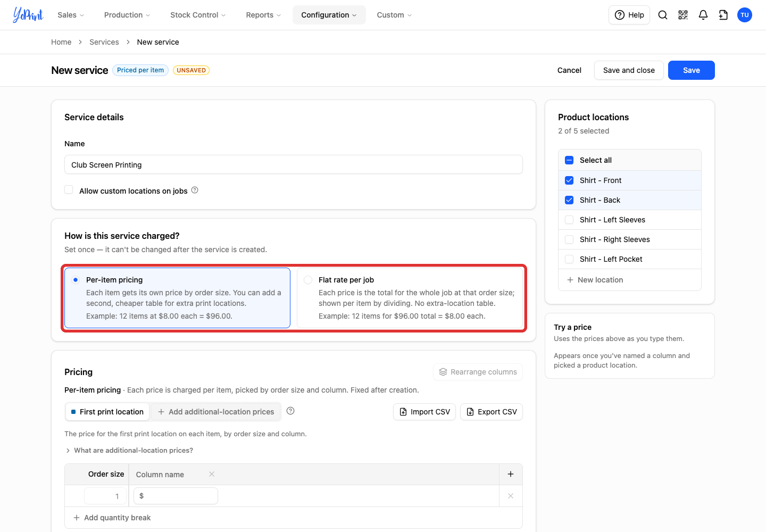Click help icon beside Allow custom locations

click(195, 190)
